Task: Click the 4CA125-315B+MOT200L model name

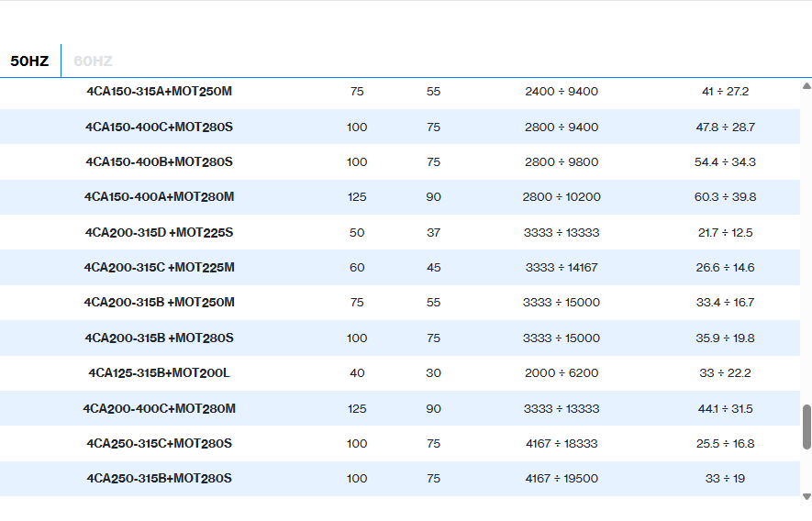Action: [x=159, y=373]
